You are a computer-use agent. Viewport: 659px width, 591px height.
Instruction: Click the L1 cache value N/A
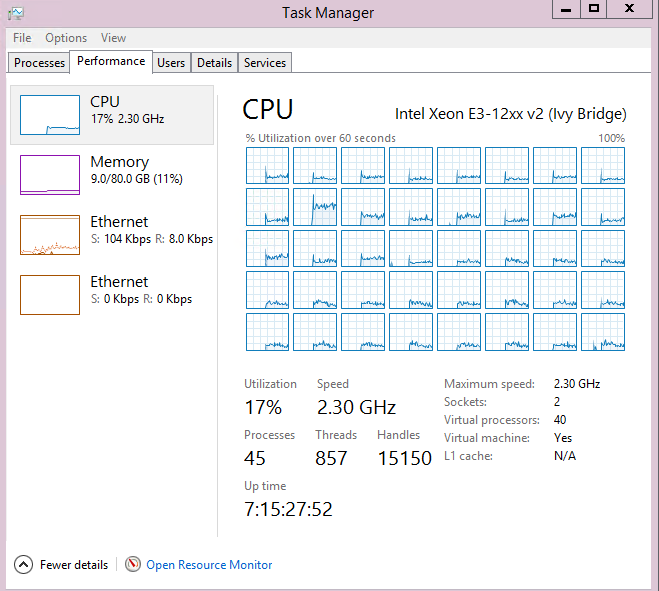565,456
